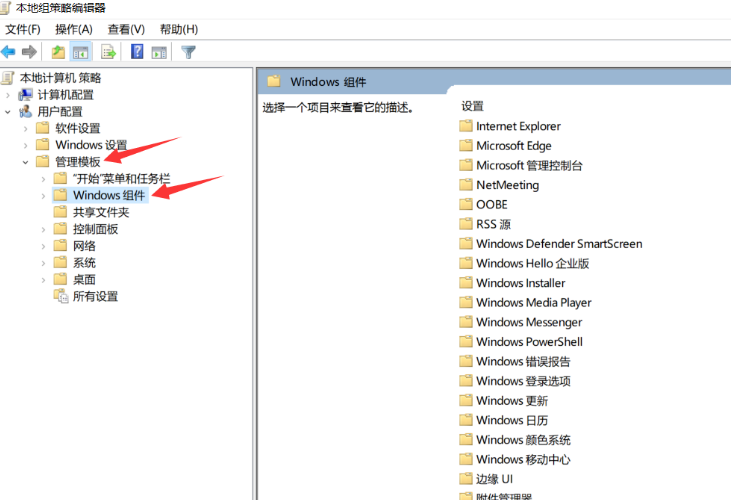Select Windows 组件 in the tree
The image size is (731, 500).
pyautogui.click(x=109, y=195)
